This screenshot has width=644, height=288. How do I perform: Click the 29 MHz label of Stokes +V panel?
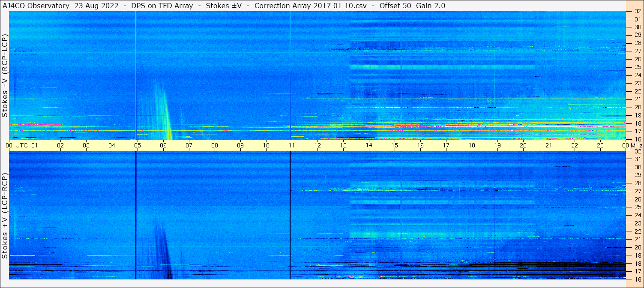638,175
